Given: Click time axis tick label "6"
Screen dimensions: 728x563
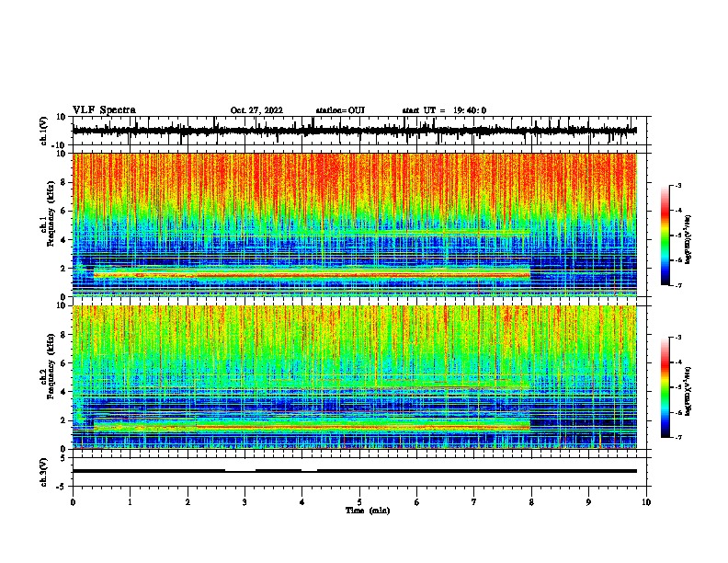Looking at the screenshot, I should [x=416, y=502].
